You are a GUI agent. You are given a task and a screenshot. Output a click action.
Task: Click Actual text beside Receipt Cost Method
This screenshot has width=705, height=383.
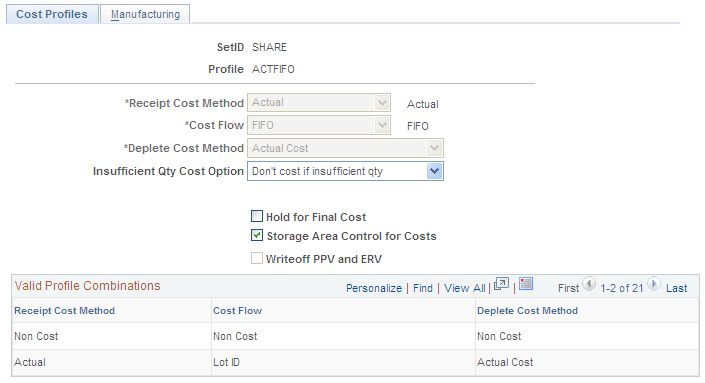(423, 104)
